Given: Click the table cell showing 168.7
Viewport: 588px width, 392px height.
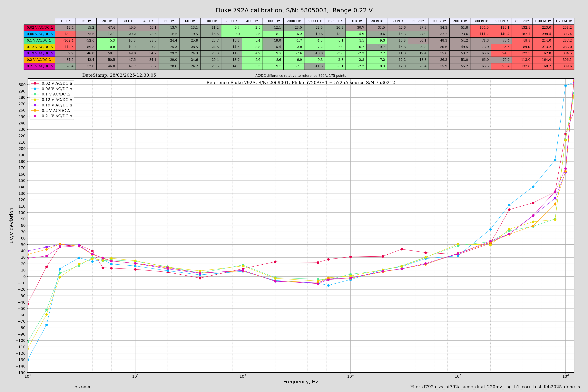Looking at the screenshot, I should [543, 66].
